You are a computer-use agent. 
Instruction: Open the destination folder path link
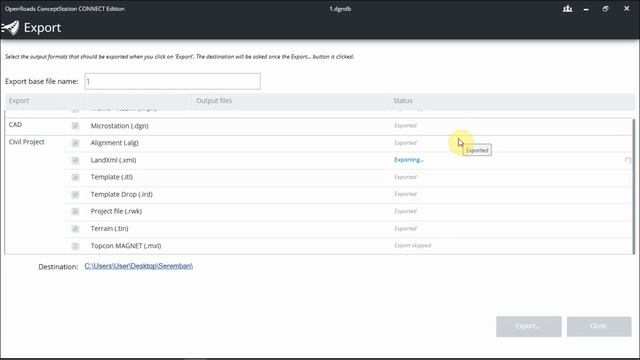coord(138,266)
